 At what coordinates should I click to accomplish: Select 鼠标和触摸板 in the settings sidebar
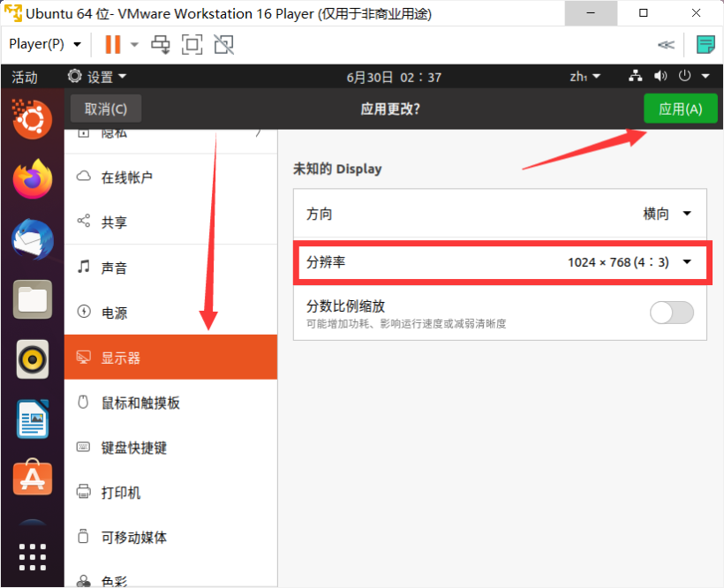pos(140,403)
